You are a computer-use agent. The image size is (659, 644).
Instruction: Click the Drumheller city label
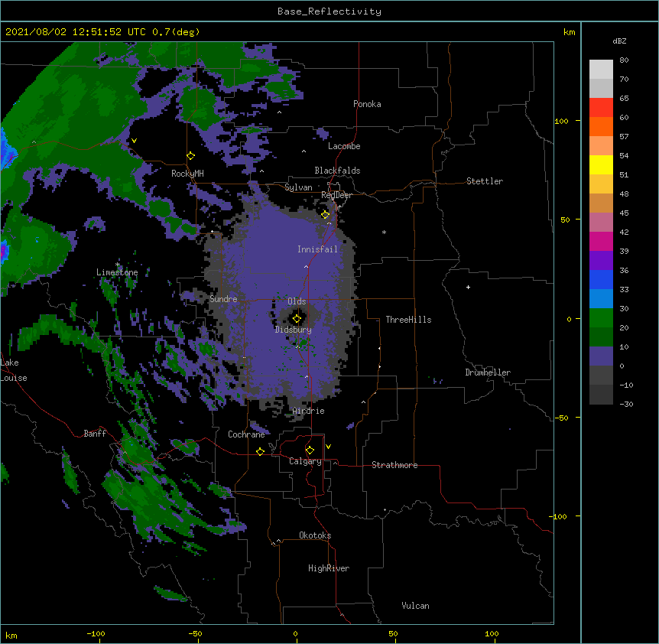tap(488, 372)
